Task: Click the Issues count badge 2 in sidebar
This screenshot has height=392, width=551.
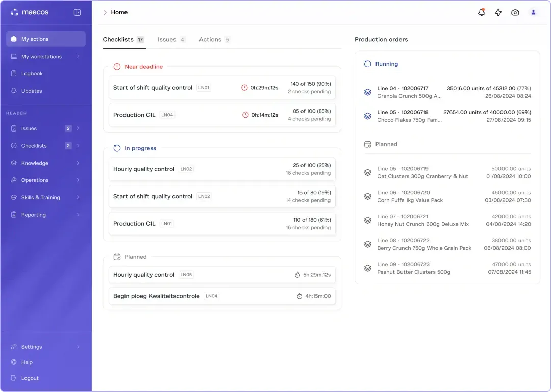Action: coord(68,128)
